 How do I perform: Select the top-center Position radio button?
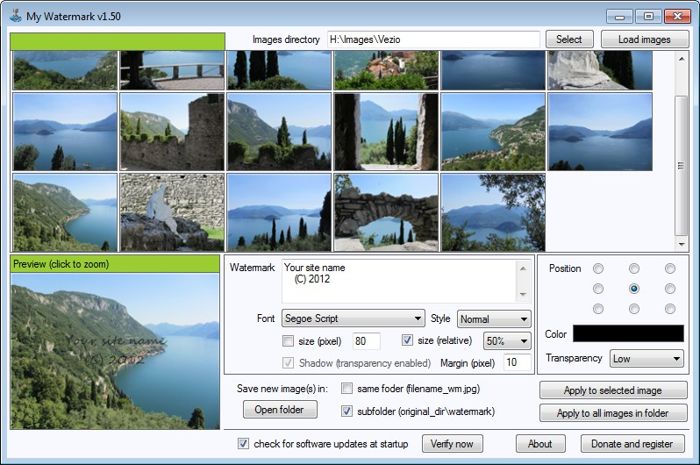pyautogui.click(x=634, y=268)
